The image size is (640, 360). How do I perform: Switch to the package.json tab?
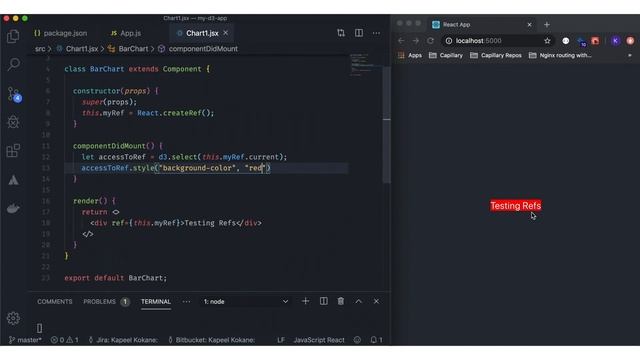click(61, 33)
